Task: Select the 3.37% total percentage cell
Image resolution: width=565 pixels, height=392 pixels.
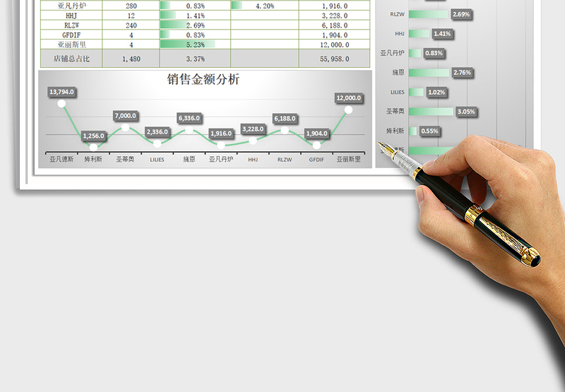Action: 195,59
